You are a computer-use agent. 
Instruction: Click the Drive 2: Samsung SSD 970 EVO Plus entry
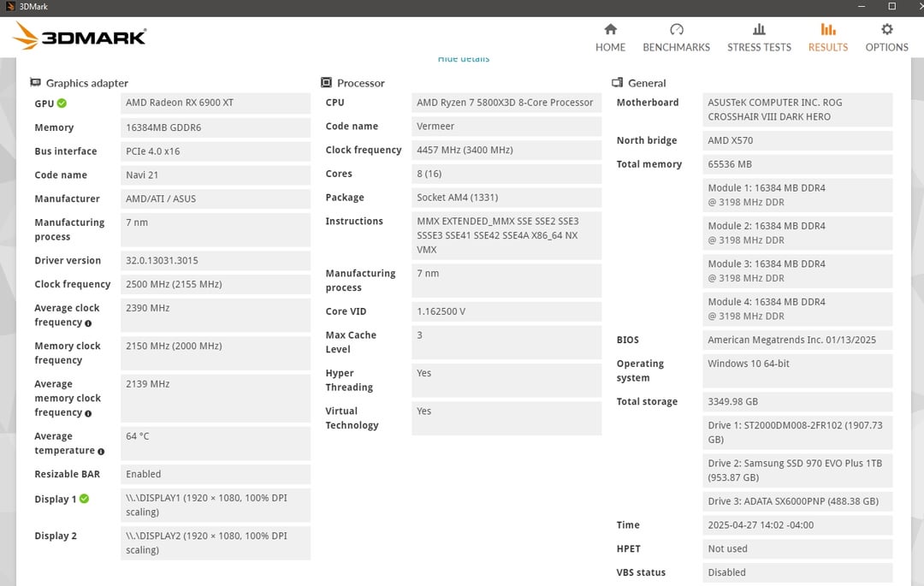(797, 470)
